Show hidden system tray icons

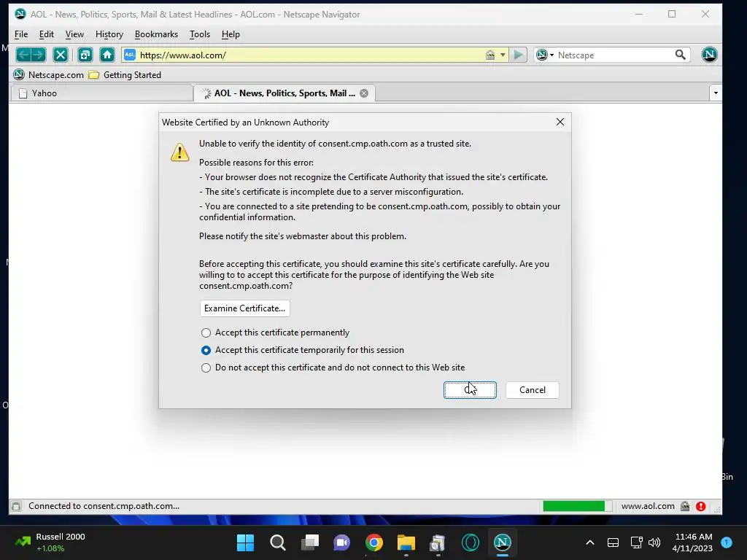coord(589,542)
